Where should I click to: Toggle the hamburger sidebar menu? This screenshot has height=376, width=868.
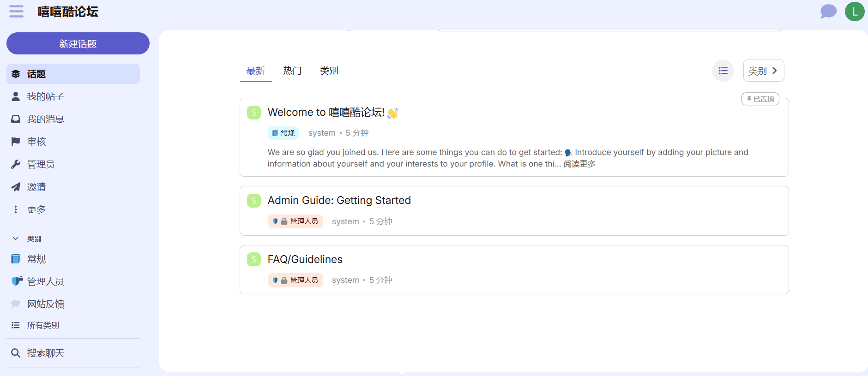[16, 12]
